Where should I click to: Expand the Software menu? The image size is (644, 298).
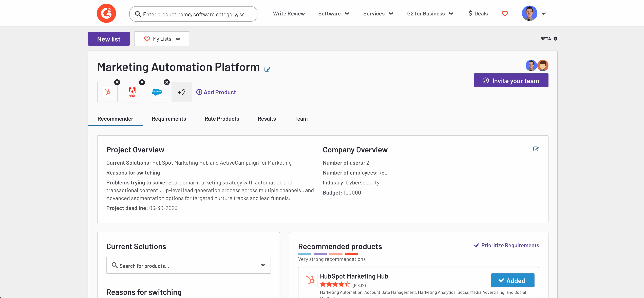[333, 13]
